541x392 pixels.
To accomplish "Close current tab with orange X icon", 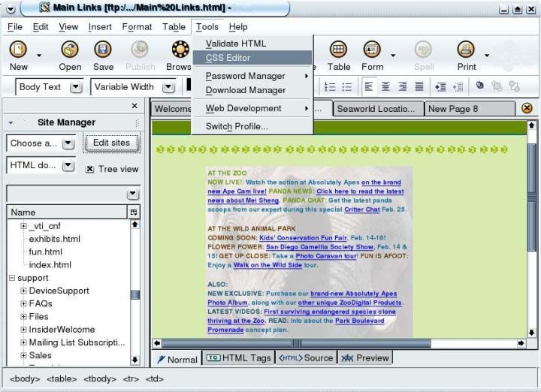I will [x=527, y=108].
